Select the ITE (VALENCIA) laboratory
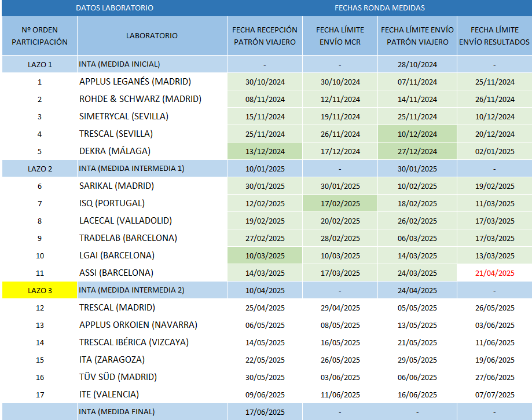Screen dimensions: 532x420 tap(109, 394)
